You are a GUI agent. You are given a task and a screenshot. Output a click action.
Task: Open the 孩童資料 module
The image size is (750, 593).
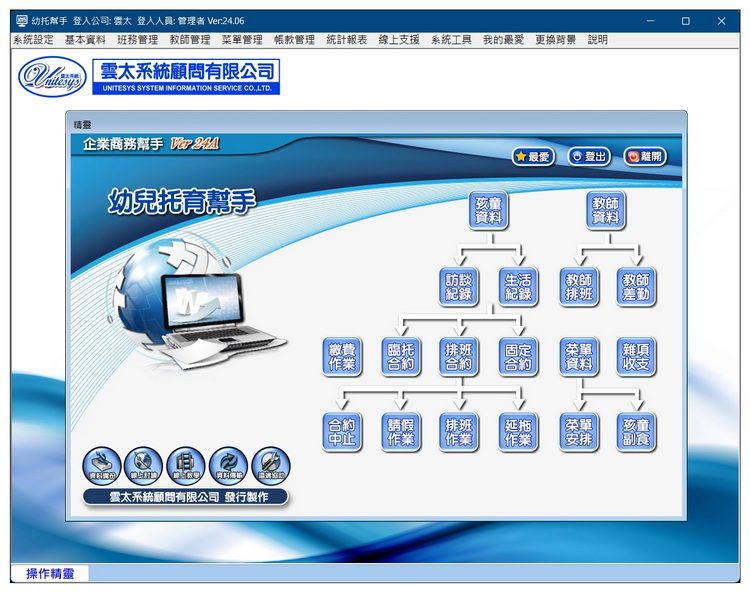click(489, 210)
